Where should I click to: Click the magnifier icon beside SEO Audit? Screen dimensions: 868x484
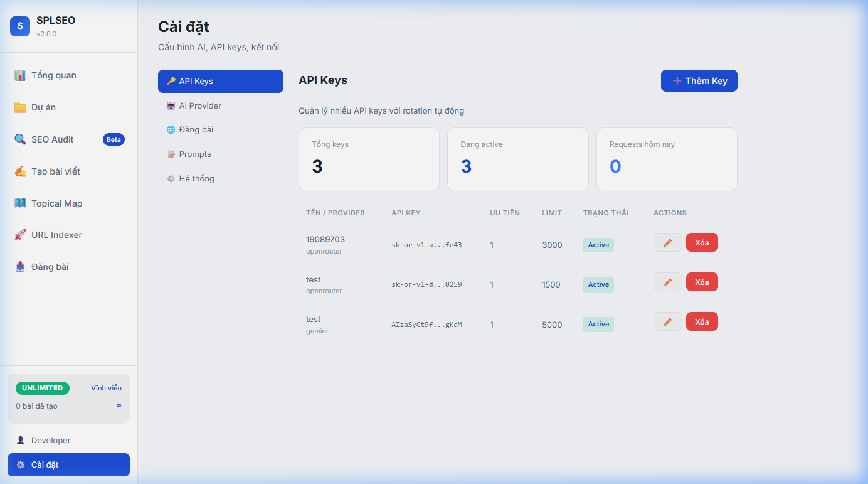point(20,139)
